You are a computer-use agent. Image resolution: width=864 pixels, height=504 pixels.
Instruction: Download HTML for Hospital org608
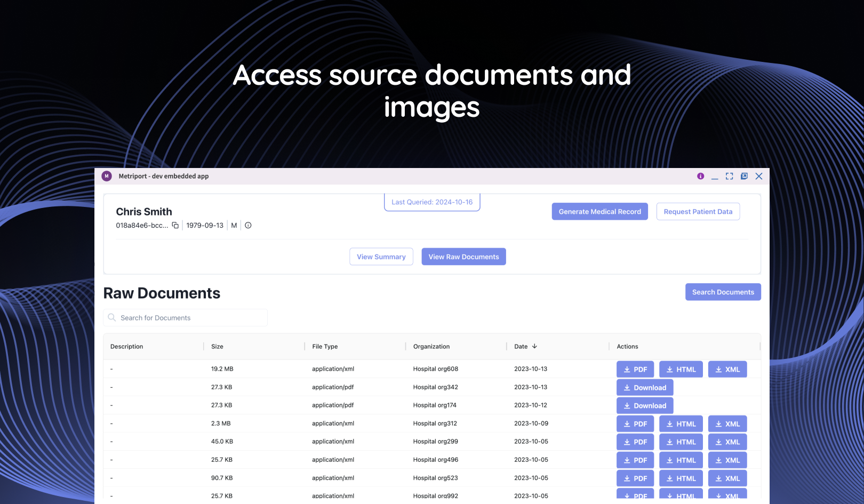point(681,369)
